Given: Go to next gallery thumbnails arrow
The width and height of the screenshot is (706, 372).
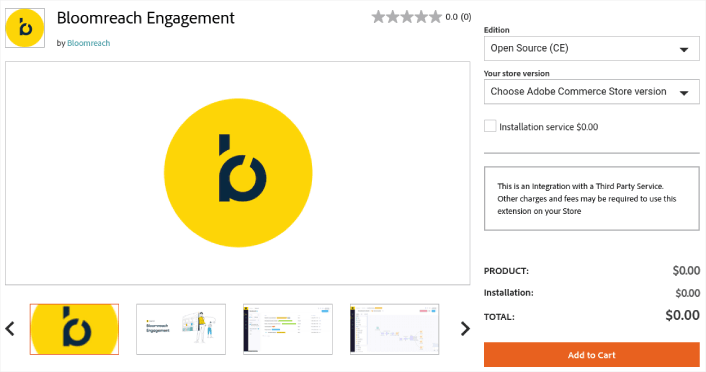Looking at the screenshot, I should click(x=465, y=329).
